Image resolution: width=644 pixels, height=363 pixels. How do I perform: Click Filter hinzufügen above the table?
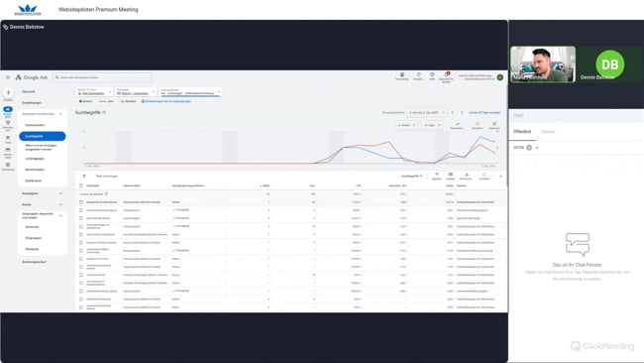coord(106,176)
